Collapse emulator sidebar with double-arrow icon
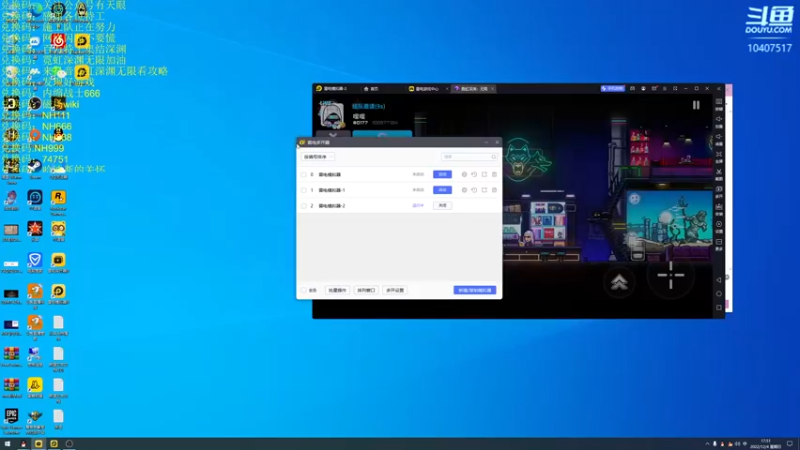 click(x=718, y=88)
